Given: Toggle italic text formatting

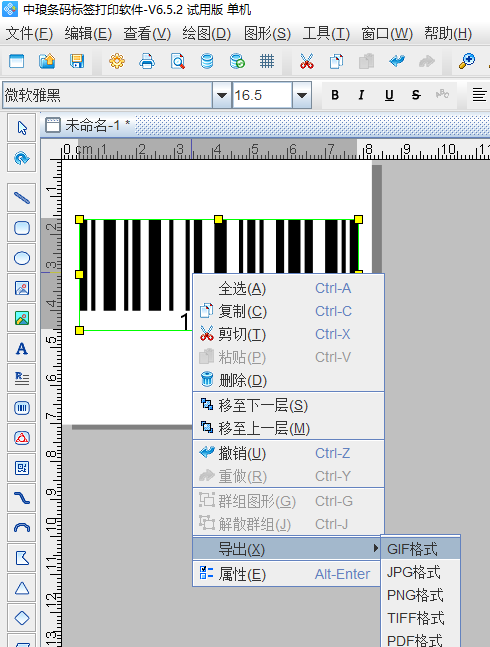Looking at the screenshot, I should 362,95.
